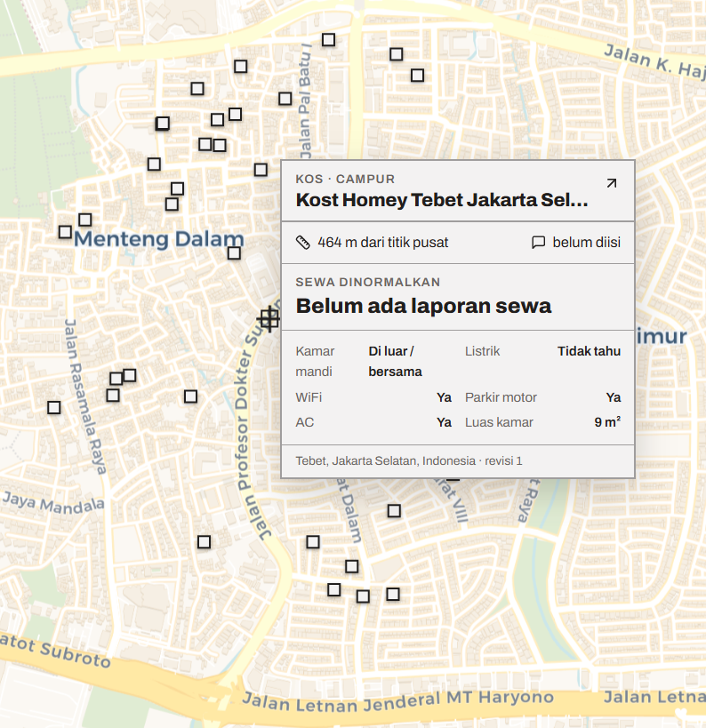Open listing via the arrow icon in popup
This screenshot has height=728, width=706.
(x=612, y=183)
